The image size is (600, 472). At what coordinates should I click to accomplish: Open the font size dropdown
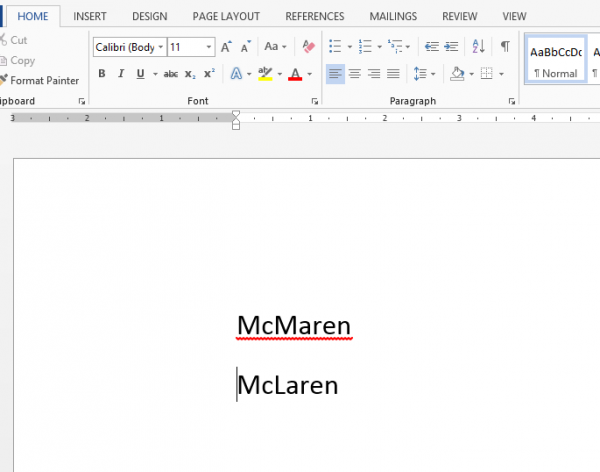209,47
